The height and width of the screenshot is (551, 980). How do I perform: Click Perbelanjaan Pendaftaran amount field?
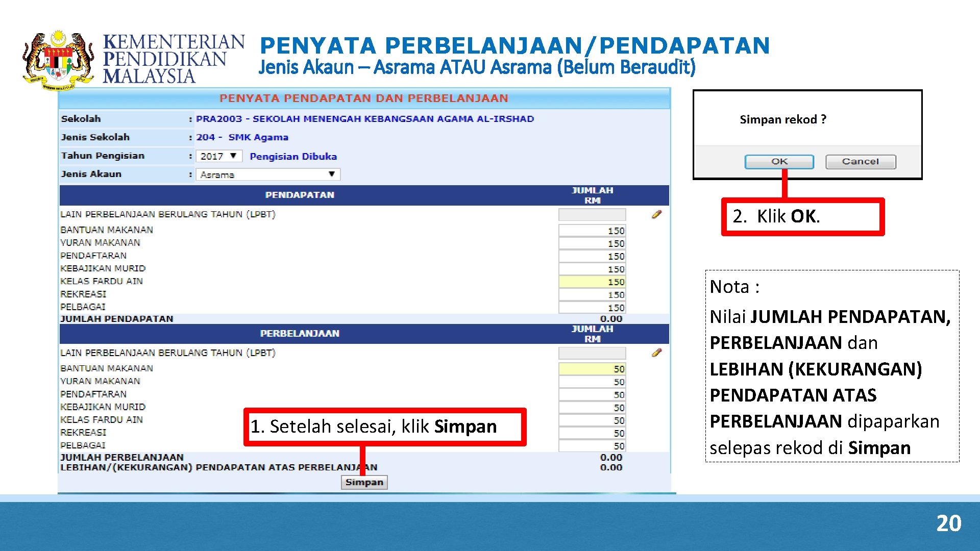tap(592, 394)
